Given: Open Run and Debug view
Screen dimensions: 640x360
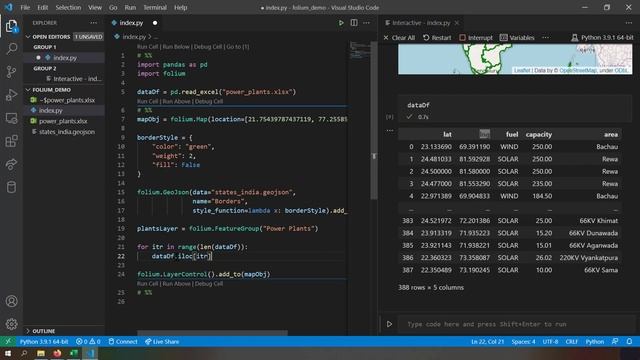Looking at the screenshot, I should point(11,95).
